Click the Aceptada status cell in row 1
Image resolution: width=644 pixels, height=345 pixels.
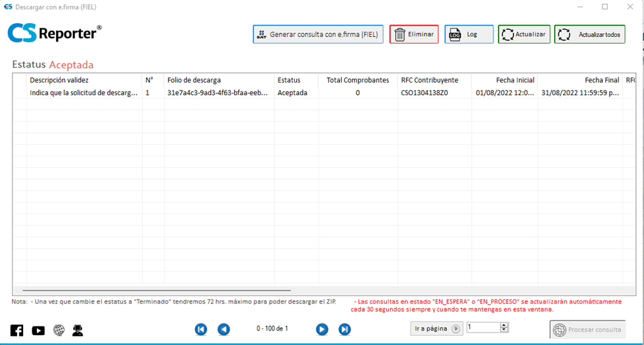coord(296,93)
